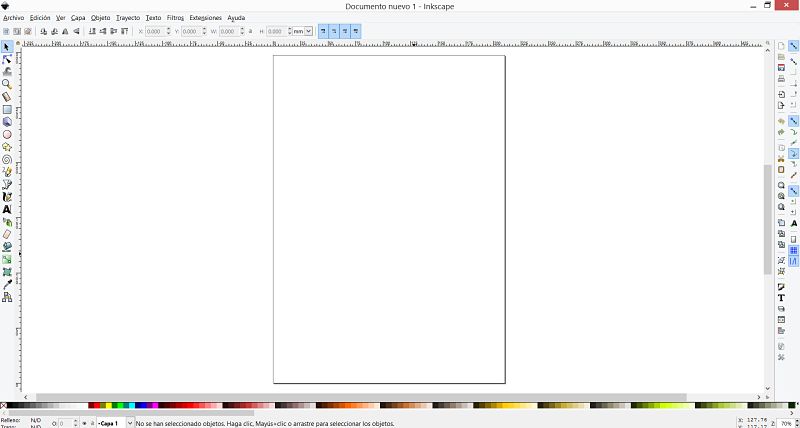Open the Trayecto menu
The height and width of the screenshot is (428, 800).
pos(128,18)
